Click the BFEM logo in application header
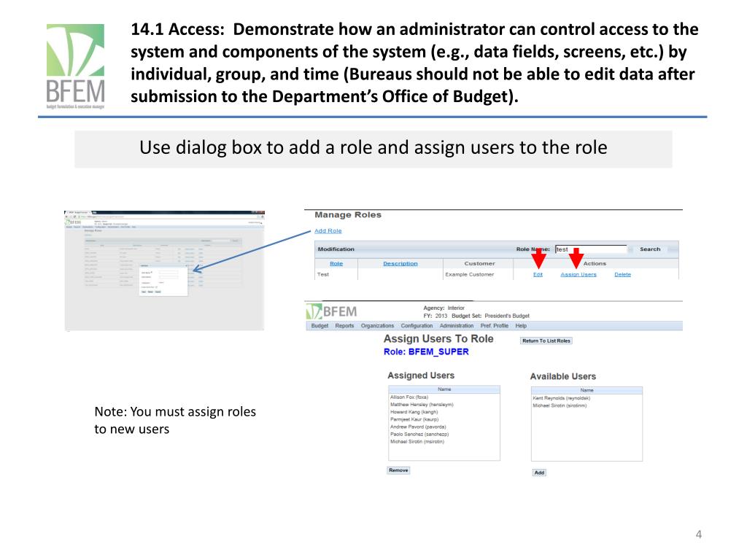Screen dimensions: 747x560 tap(332, 312)
